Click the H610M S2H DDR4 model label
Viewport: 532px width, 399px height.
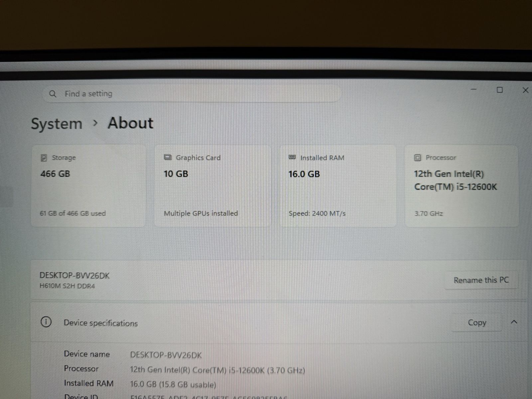click(x=67, y=286)
